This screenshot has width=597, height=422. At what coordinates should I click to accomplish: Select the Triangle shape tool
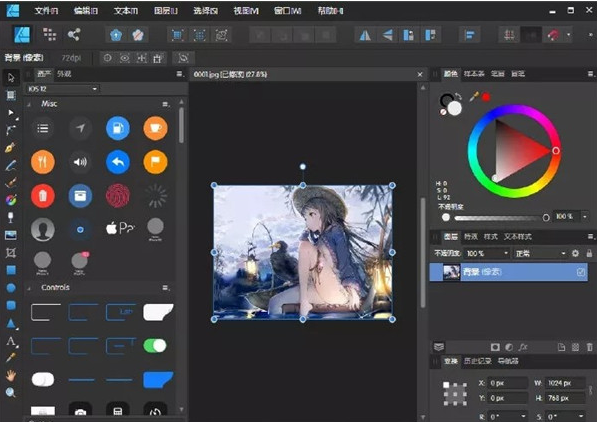(x=11, y=324)
